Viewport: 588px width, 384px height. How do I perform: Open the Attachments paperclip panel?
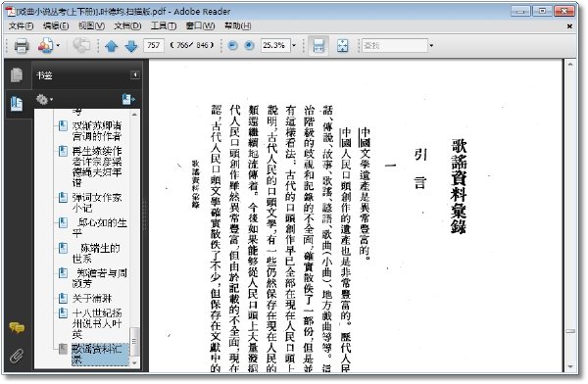[x=17, y=356]
